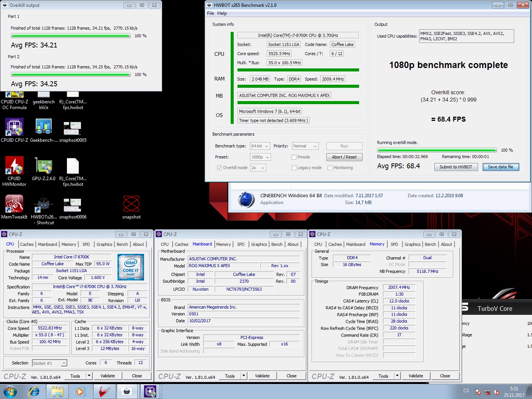Open the Preset 1080p dropdown

(260, 157)
